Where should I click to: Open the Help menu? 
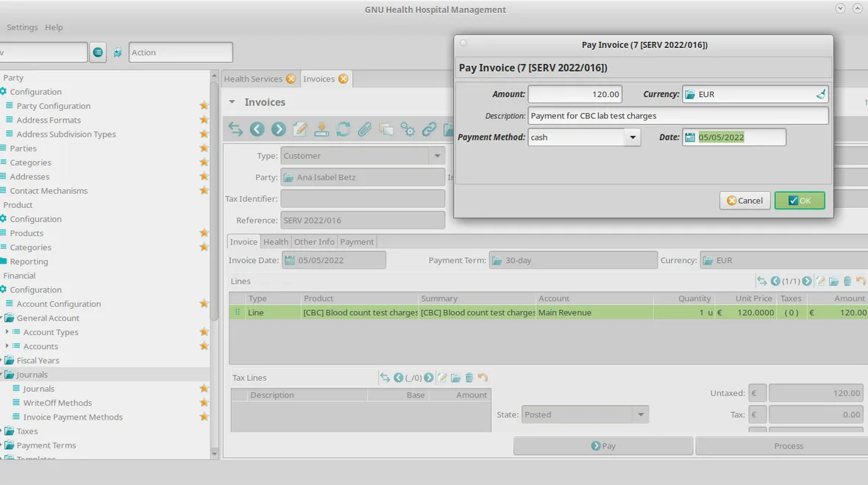coord(54,27)
